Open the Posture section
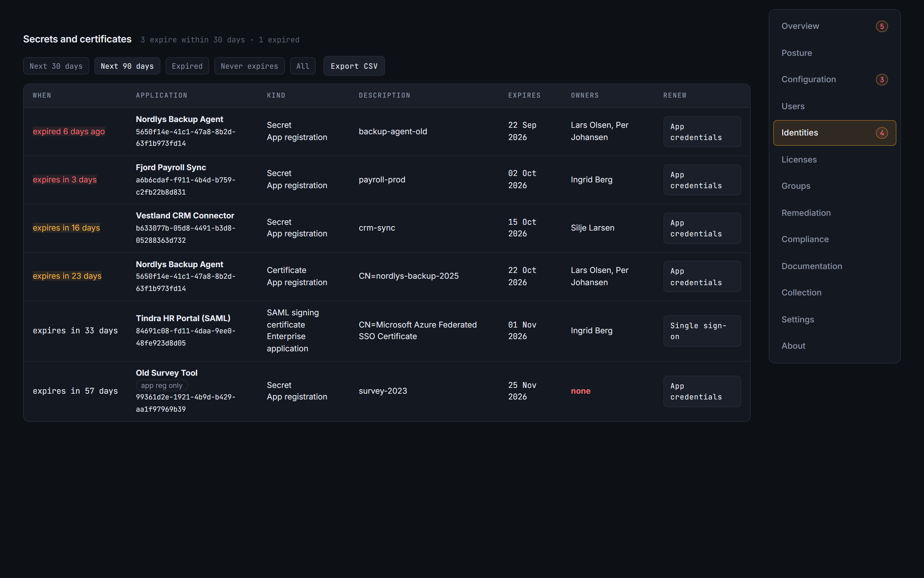 coord(835,53)
